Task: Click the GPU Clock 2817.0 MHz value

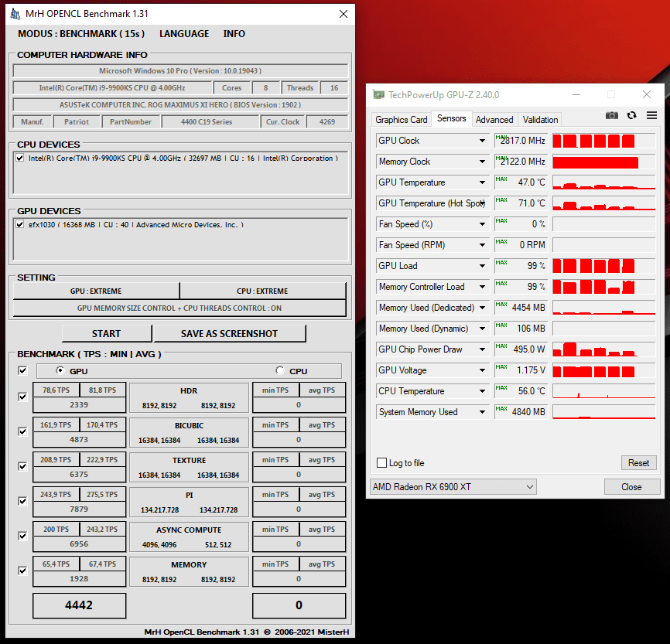Action: click(x=521, y=141)
